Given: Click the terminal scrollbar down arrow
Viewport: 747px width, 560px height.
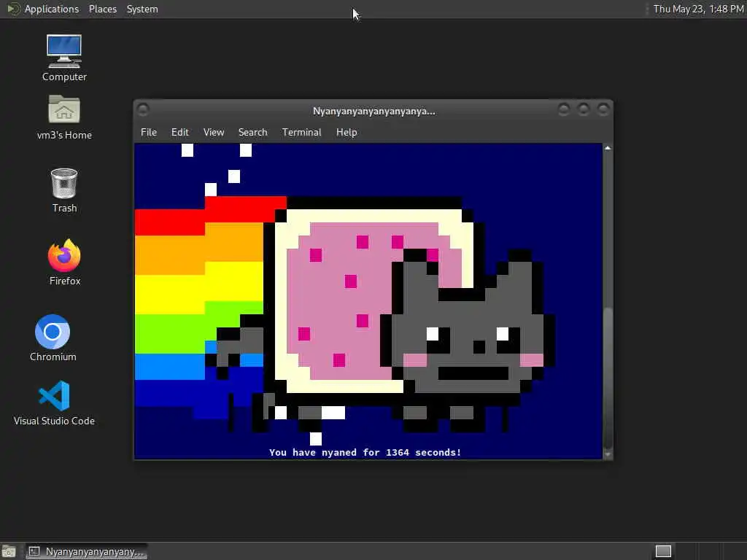Looking at the screenshot, I should (x=608, y=455).
